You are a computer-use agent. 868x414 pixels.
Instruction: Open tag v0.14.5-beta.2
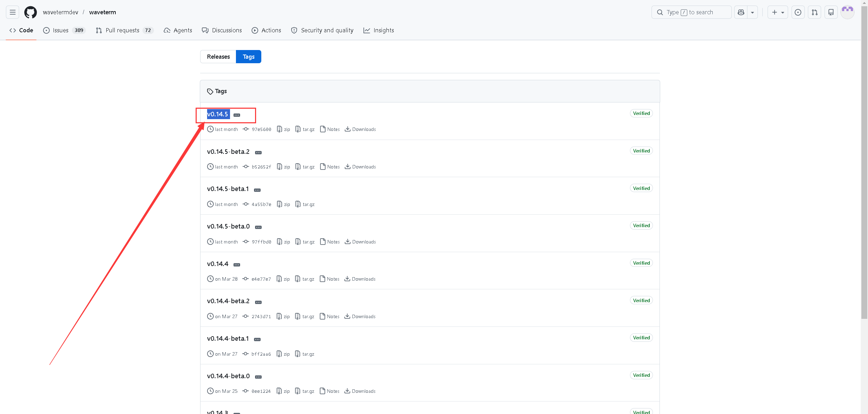click(x=228, y=152)
